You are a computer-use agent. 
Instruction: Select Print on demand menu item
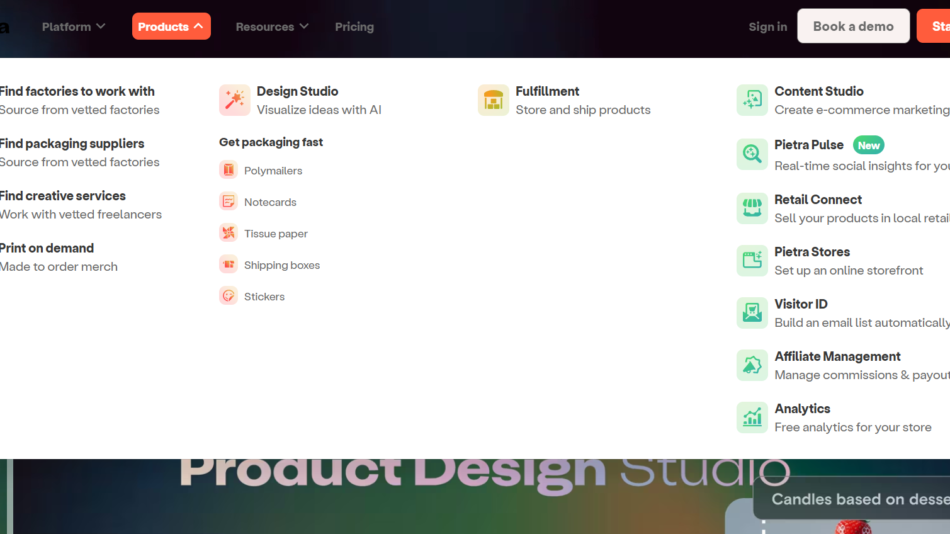point(47,248)
